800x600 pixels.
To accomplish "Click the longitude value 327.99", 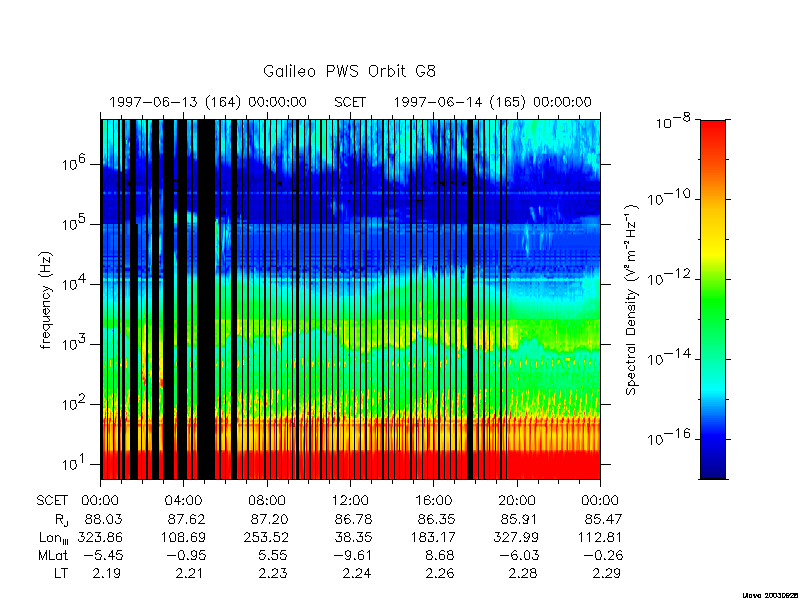I will pos(516,537).
